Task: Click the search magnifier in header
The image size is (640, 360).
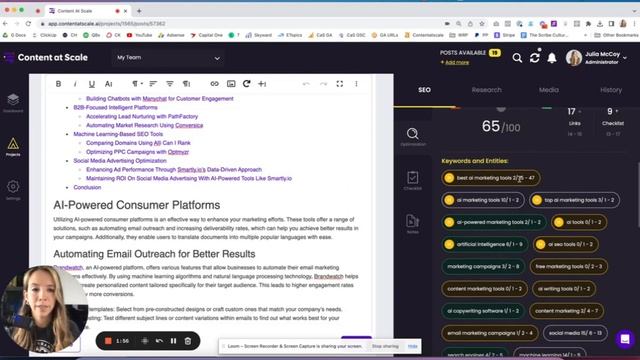Action: tap(517, 58)
